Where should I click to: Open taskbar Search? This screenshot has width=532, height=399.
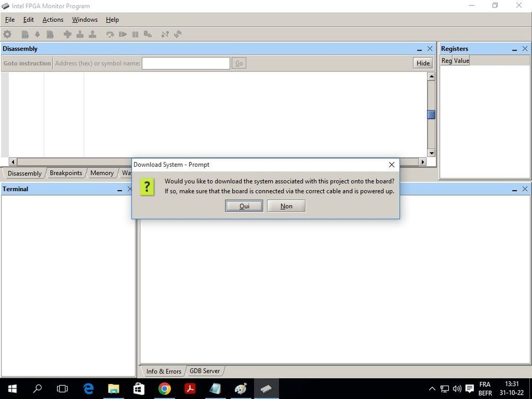pos(37,388)
